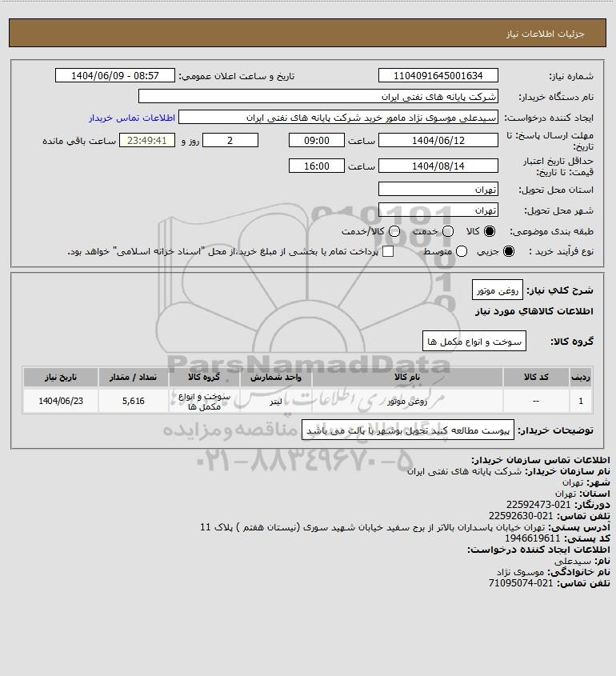
Task: Click the need number field 1104091645001634
Action: tap(438, 75)
